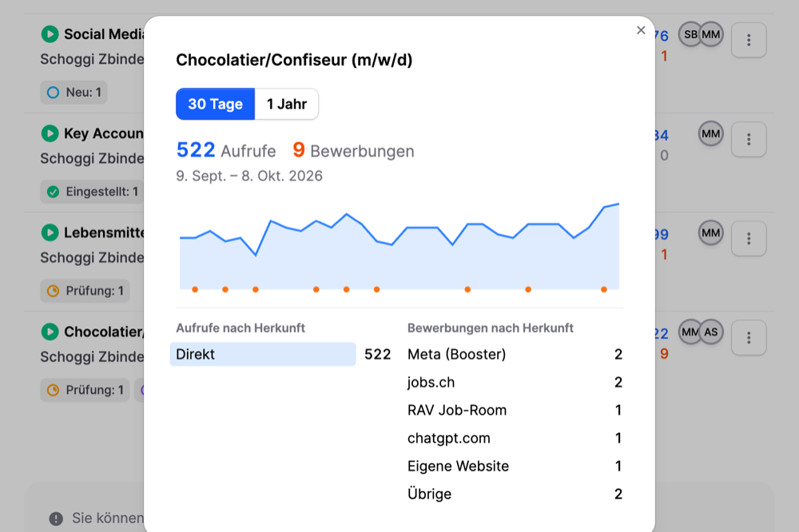Click 'Prüfung: 1' chip under Lebensmittel
This screenshot has width=799, height=532.
pyautogui.click(x=85, y=291)
